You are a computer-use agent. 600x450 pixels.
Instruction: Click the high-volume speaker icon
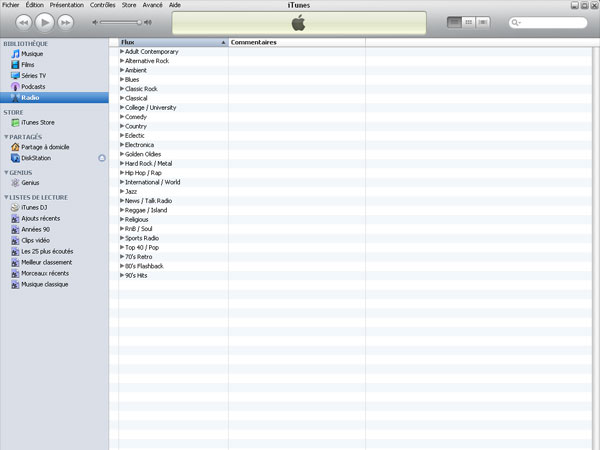(148, 23)
